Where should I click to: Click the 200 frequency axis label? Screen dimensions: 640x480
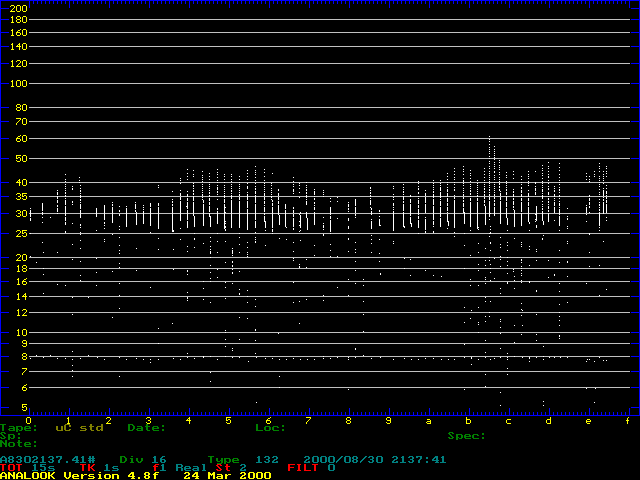click(x=18, y=8)
